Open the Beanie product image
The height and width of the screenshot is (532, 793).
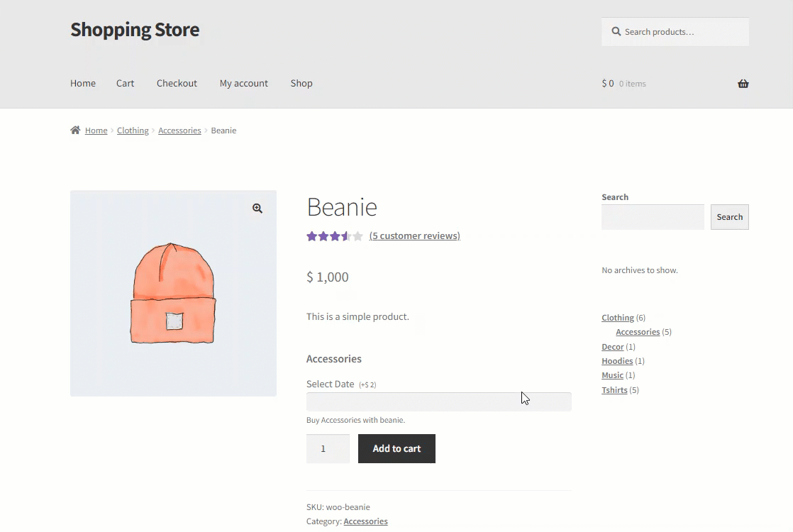(x=174, y=293)
